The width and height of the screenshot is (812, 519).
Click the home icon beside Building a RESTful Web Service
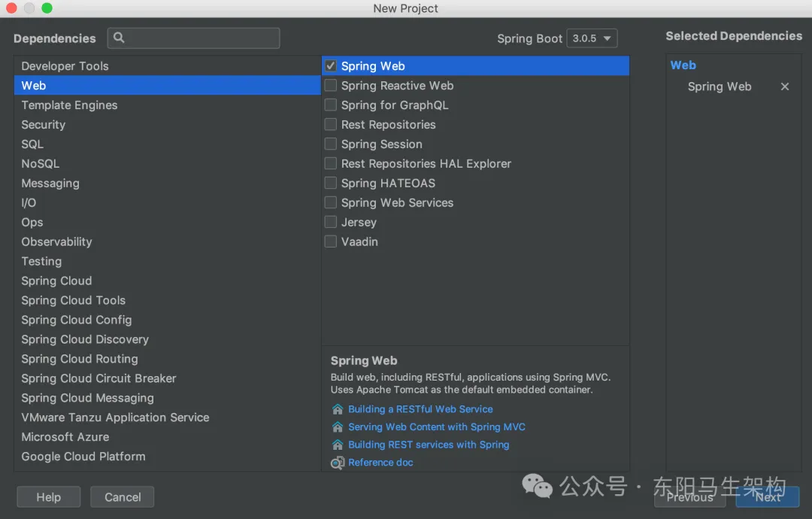pos(338,409)
